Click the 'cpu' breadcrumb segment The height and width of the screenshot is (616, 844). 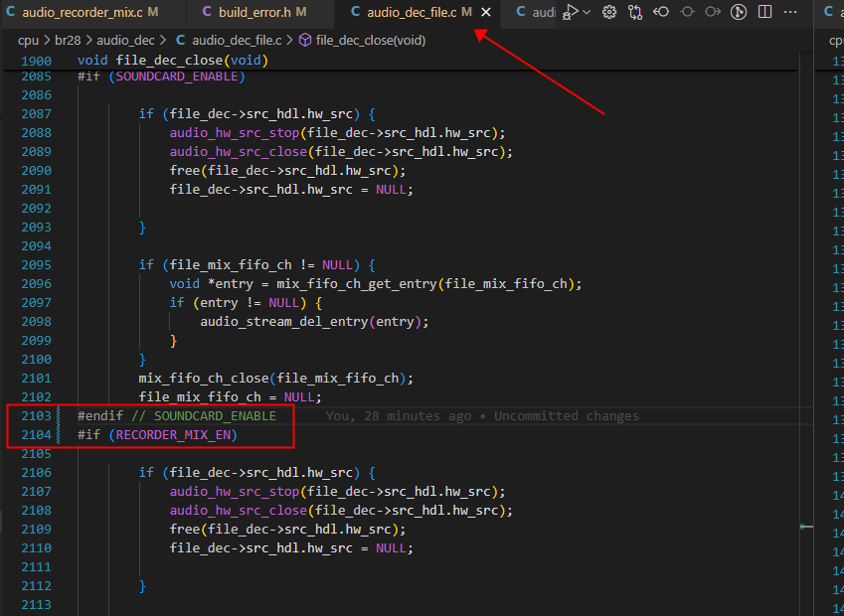28,41
